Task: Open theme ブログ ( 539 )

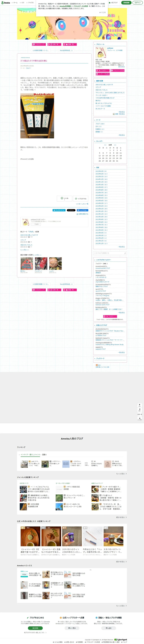Action: pyautogui.click(x=100, y=124)
